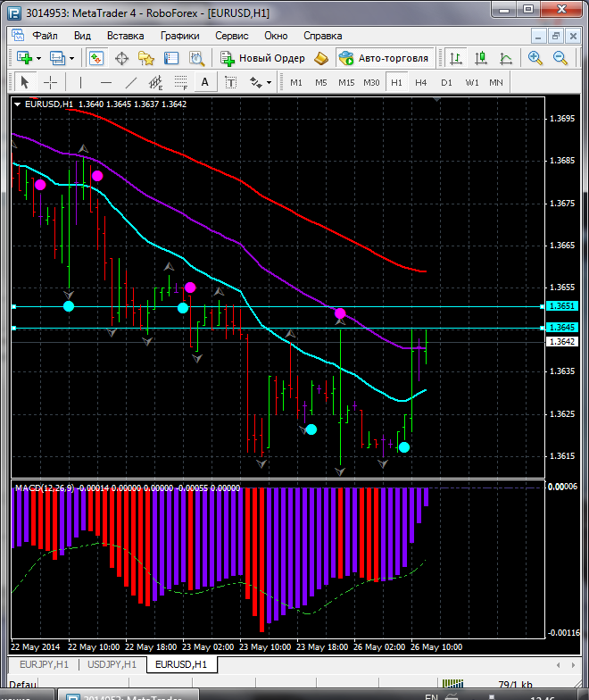The height and width of the screenshot is (700, 589).
Task: Open the Strategy Tester magnifier icon
Action: click(196, 58)
